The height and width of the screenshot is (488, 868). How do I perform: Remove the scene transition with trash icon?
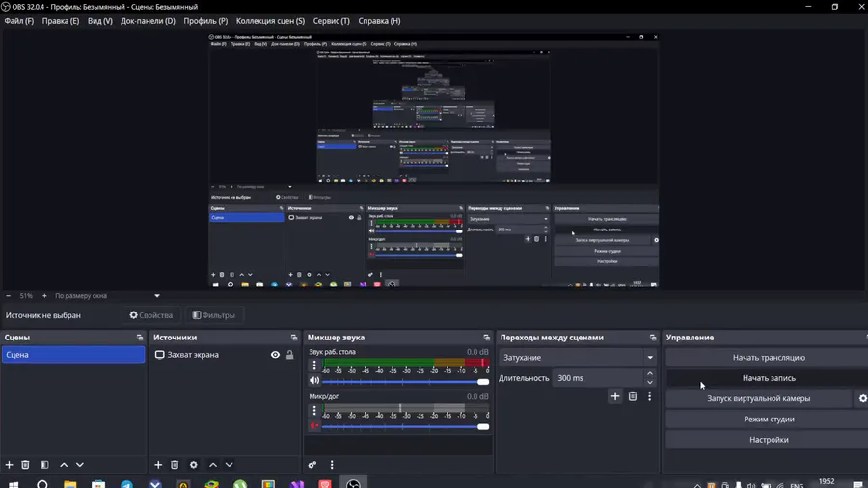[x=633, y=396]
